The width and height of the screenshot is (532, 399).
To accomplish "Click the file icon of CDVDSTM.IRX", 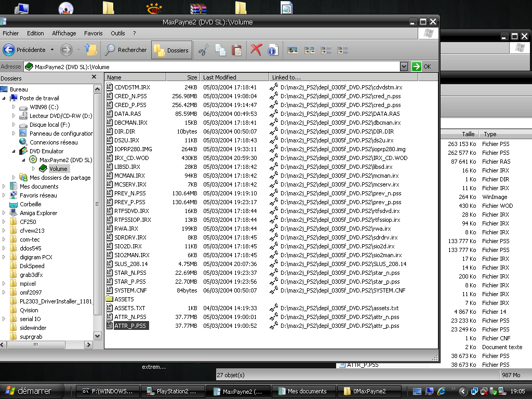I will click(109, 87).
